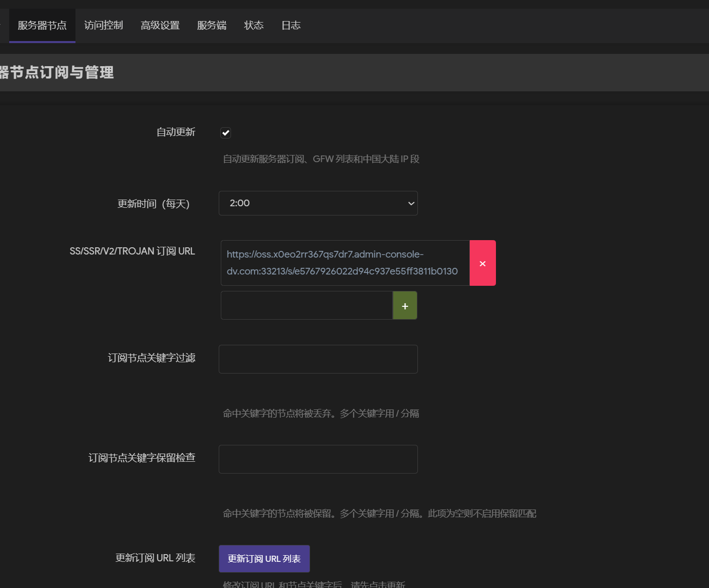Go to the 服务端 tab
Viewport: 709px width, 588px height.
(x=212, y=25)
